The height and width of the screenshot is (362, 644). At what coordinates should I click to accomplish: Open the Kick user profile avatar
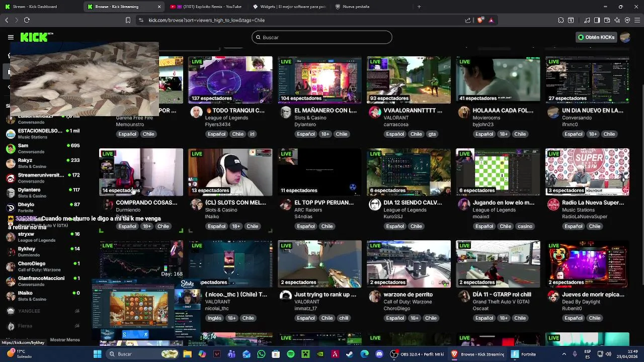(x=625, y=37)
